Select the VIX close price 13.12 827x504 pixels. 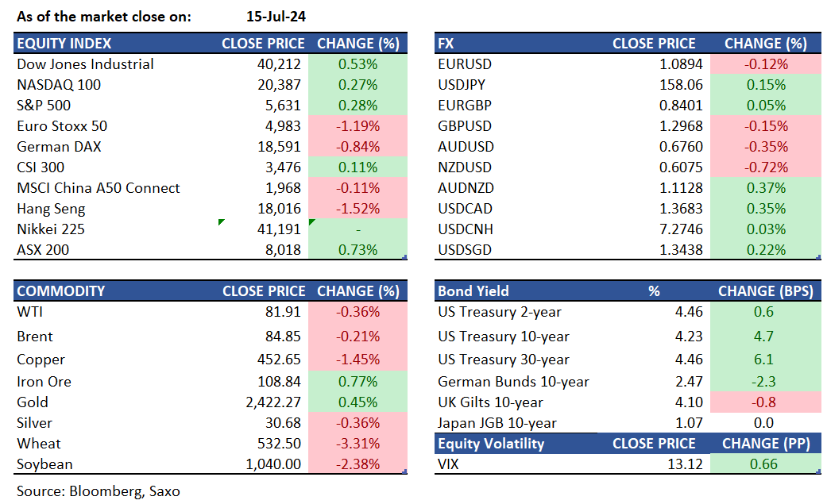685,464
